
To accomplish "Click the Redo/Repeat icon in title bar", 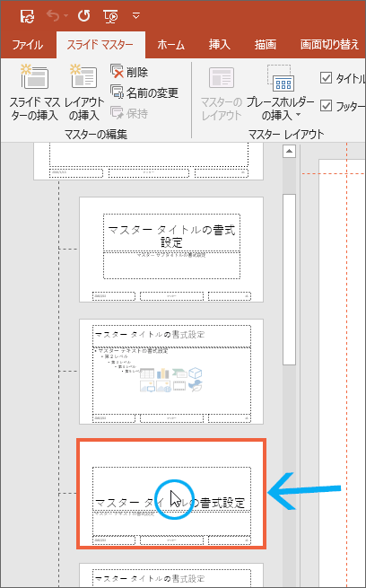I will click(x=83, y=16).
